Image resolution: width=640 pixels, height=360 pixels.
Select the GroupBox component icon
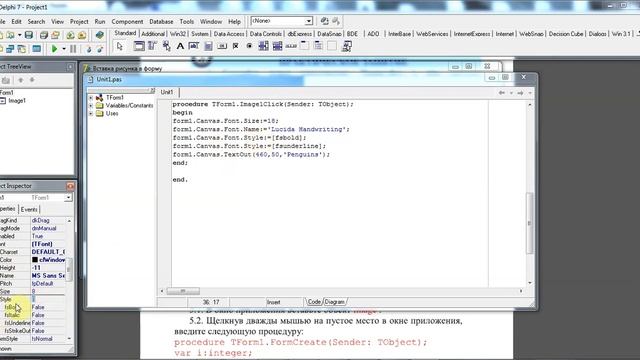pos(304,46)
